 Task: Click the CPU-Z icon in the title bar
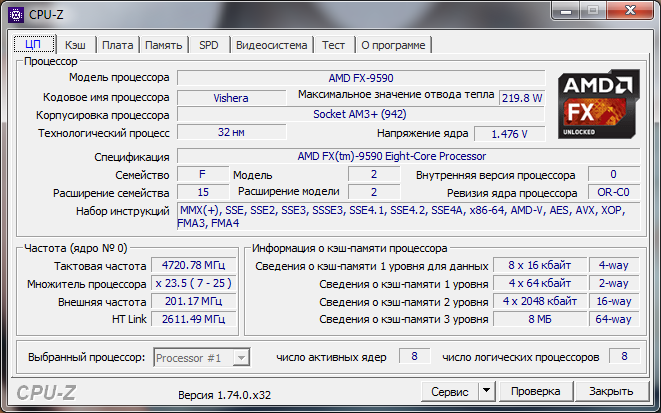(x=16, y=15)
